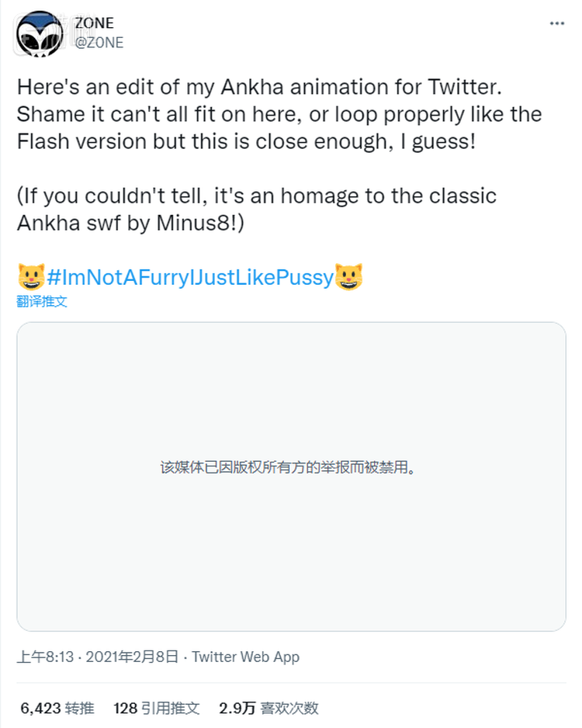Open the ZONE display name link
Image resolution: width=582 pixels, height=728 pixels.
[95, 23]
